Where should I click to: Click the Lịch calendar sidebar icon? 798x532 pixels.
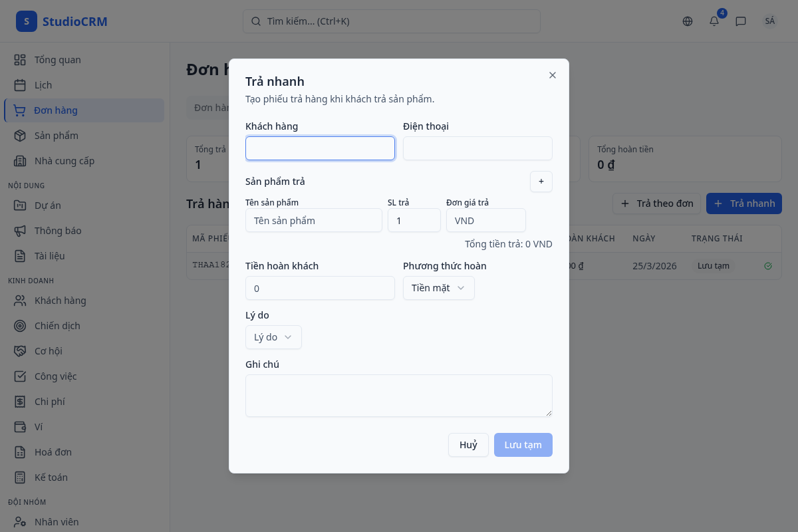(20, 85)
